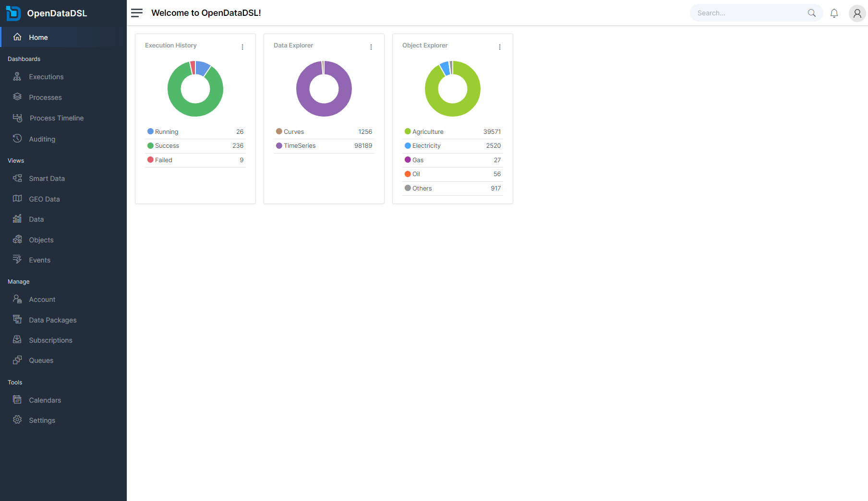Open Execution History card options menu

[x=242, y=47]
